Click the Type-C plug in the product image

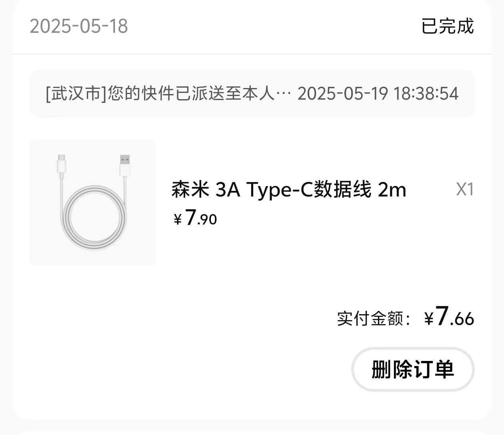61,165
